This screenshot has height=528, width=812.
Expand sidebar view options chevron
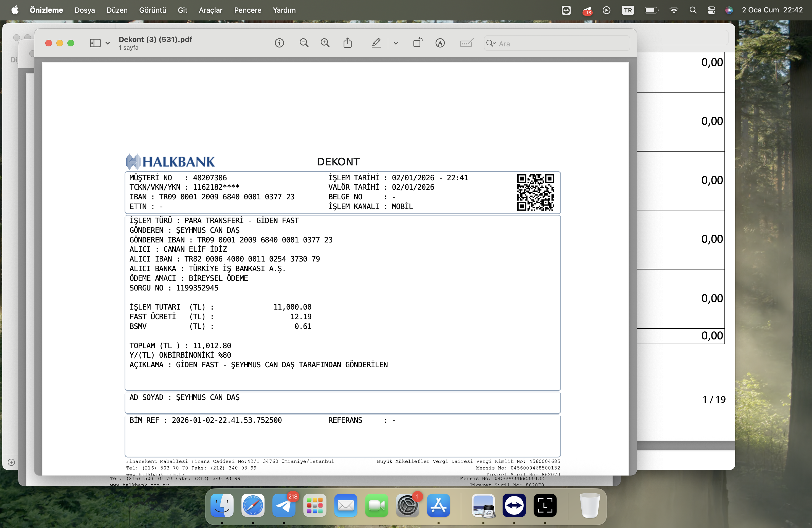click(x=108, y=43)
